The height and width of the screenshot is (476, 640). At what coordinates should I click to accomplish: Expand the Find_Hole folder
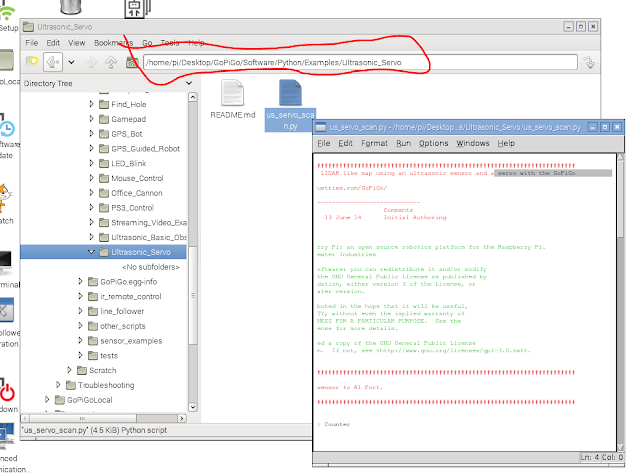[91, 104]
